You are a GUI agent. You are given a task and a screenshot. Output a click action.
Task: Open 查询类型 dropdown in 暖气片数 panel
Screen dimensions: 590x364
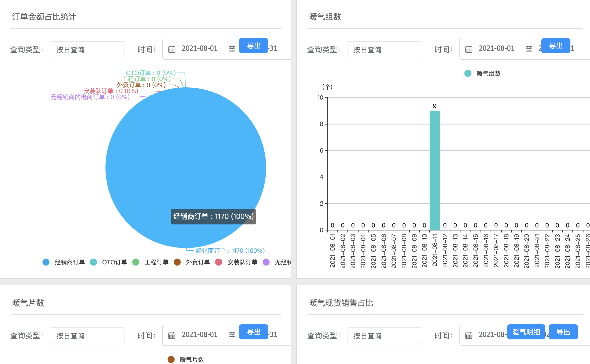(87, 336)
